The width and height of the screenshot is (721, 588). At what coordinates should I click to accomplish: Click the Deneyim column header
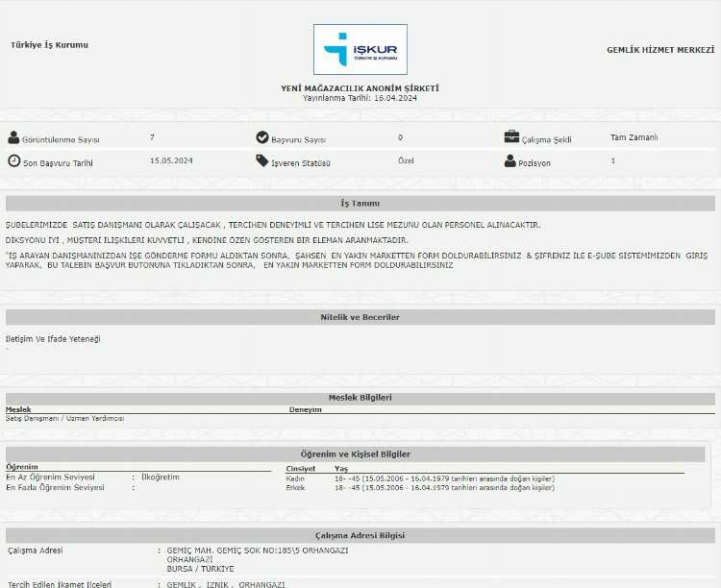(x=305, y=409)
